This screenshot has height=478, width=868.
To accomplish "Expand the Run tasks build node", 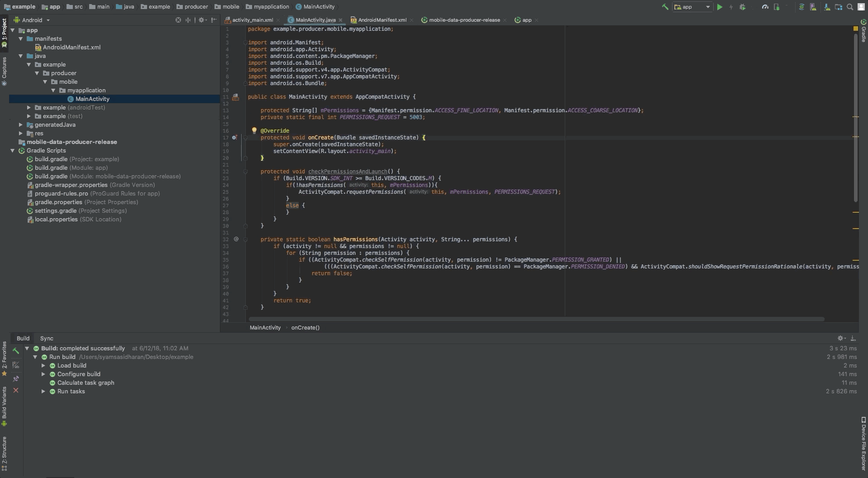I will (43, 392).
